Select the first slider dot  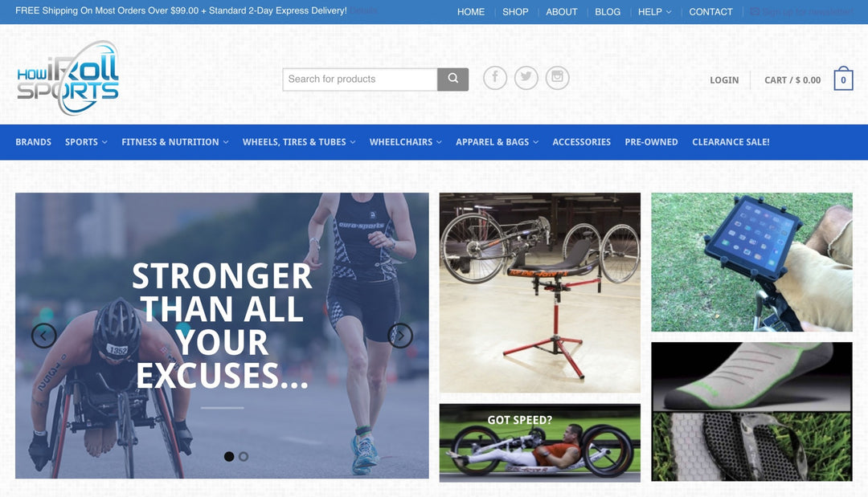(x=228, y=456)
